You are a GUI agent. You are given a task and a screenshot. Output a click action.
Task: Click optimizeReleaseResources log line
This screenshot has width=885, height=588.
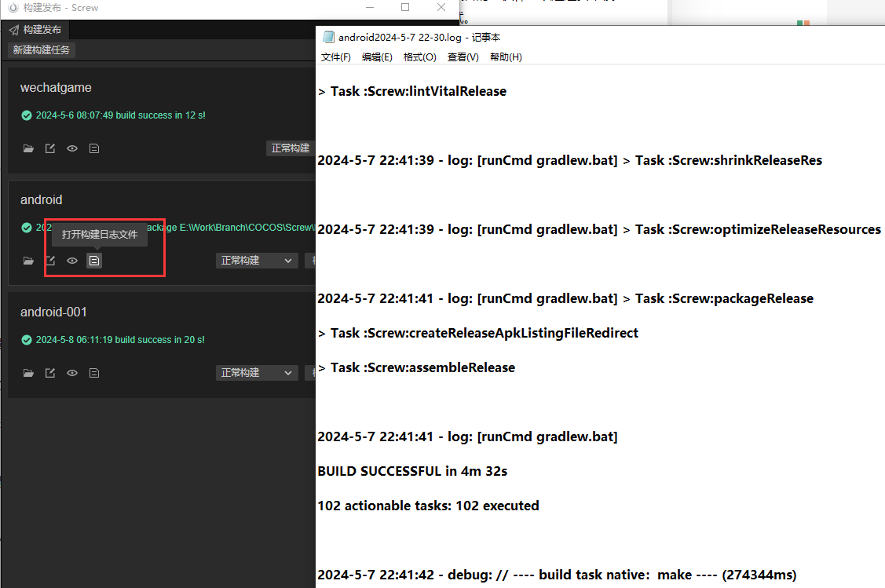(599, 230)
